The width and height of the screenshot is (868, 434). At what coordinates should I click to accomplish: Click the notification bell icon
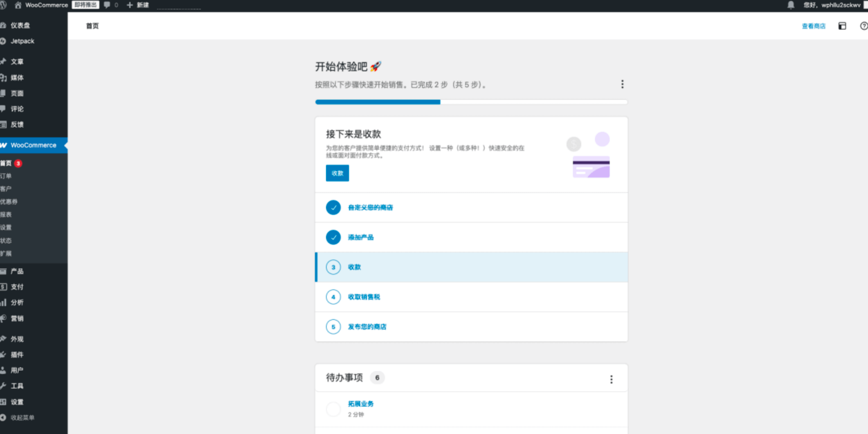pos(790,5)
